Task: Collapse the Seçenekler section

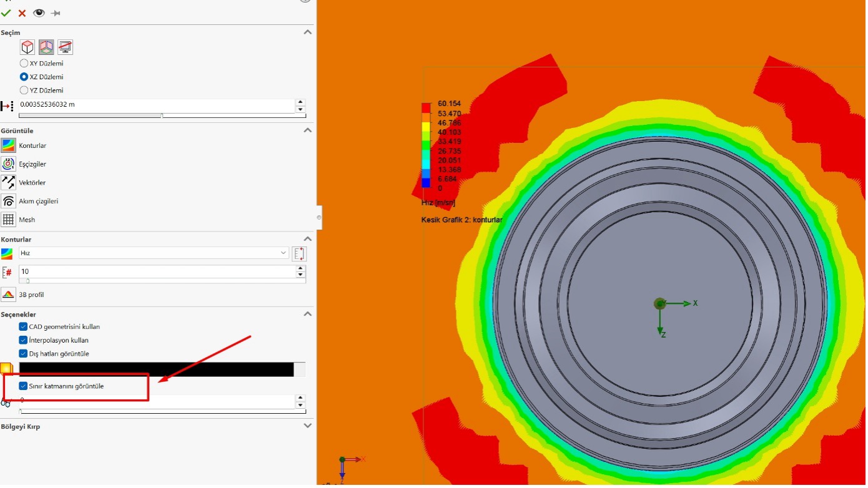Action: pos(307,313)
